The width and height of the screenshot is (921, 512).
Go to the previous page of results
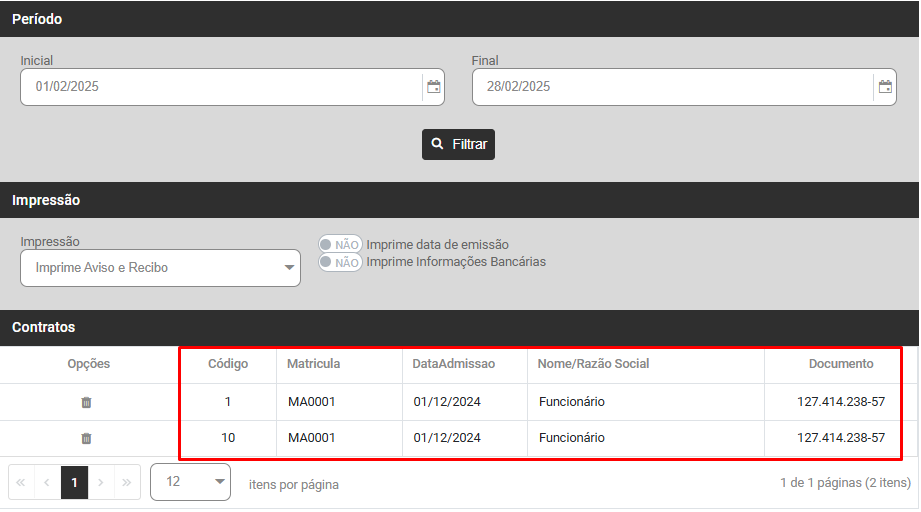click(48, 483)
